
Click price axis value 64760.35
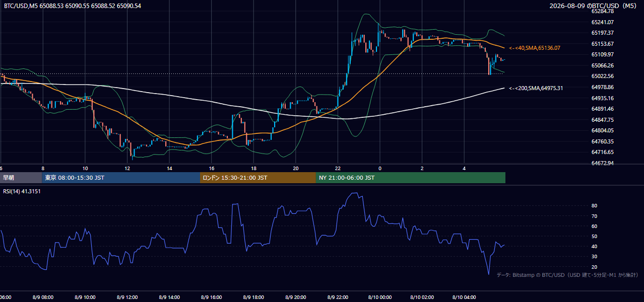[603, 141]
